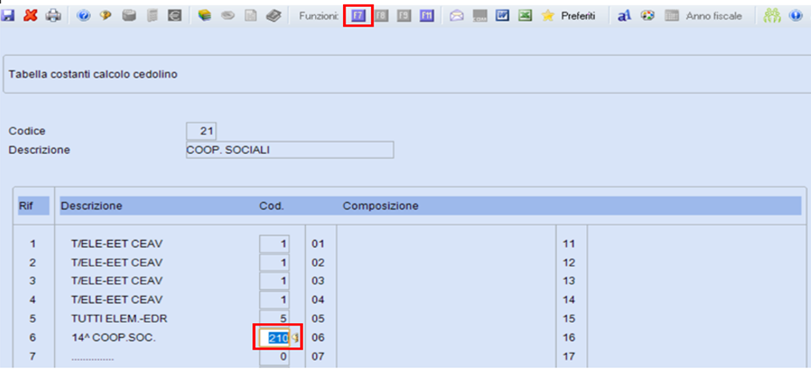Click the Cod. field in row 3
Image resolution: width=811 pixels, height=370 pixels.
pyautogui.click(x=275, y=281)
